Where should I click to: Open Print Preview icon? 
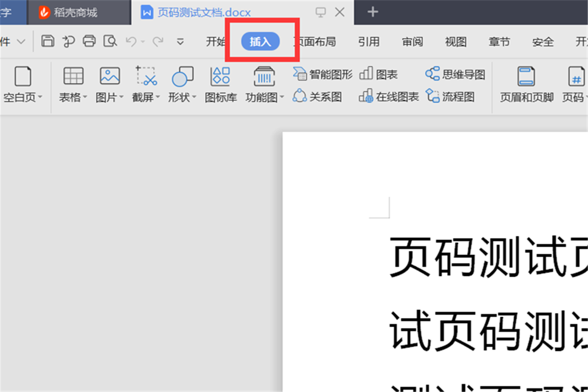click(x=110, y=41)
